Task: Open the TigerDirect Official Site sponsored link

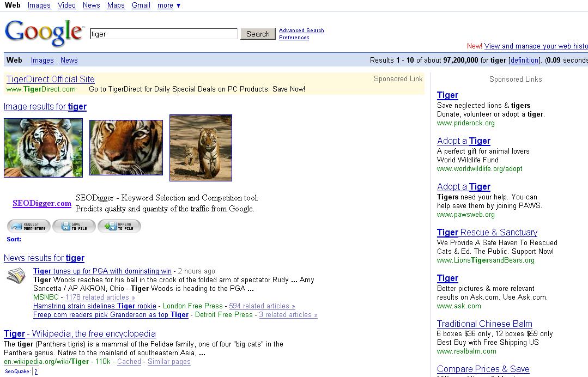Action: click(51, 79)
